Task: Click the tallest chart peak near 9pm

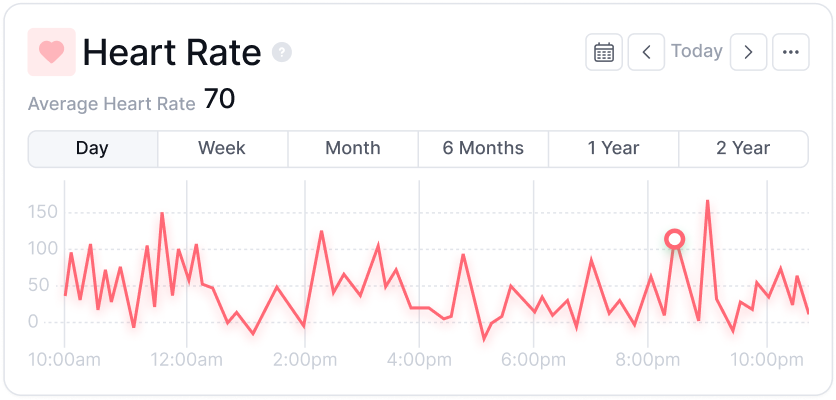Action: 708,202
